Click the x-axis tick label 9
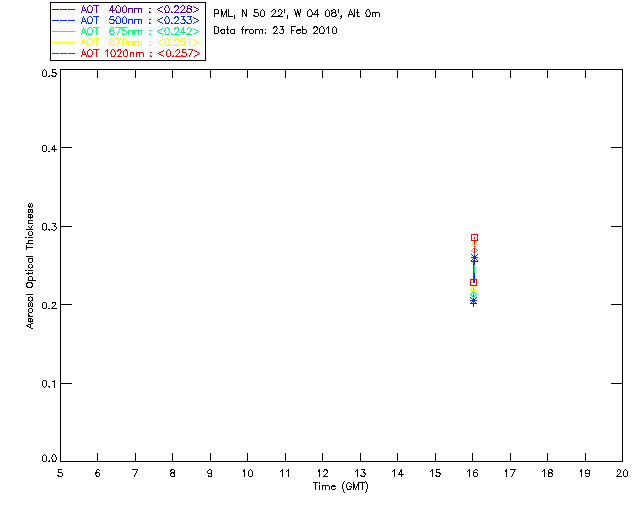Viewport: 640px width, 512px height. (210, 474)
